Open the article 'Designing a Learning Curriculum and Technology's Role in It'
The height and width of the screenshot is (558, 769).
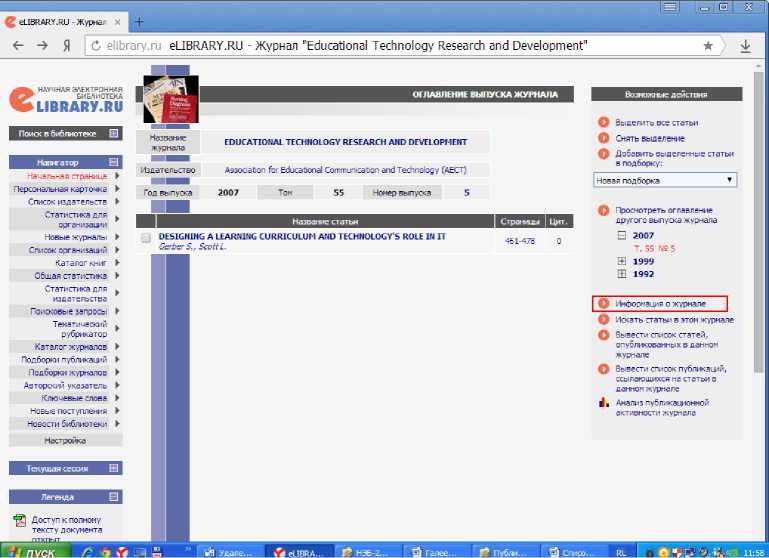click(x=302, y=236)
